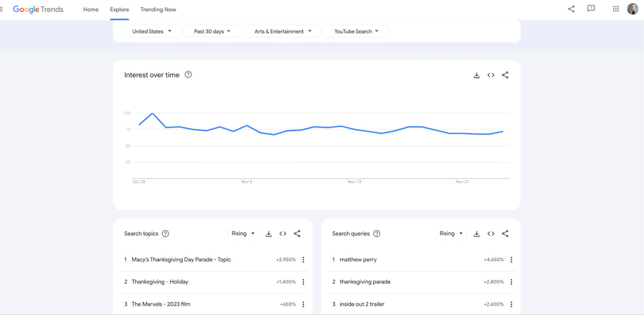Open more options for Thanksgiving - Holiday
644x315 pixels.
(303, 282)
